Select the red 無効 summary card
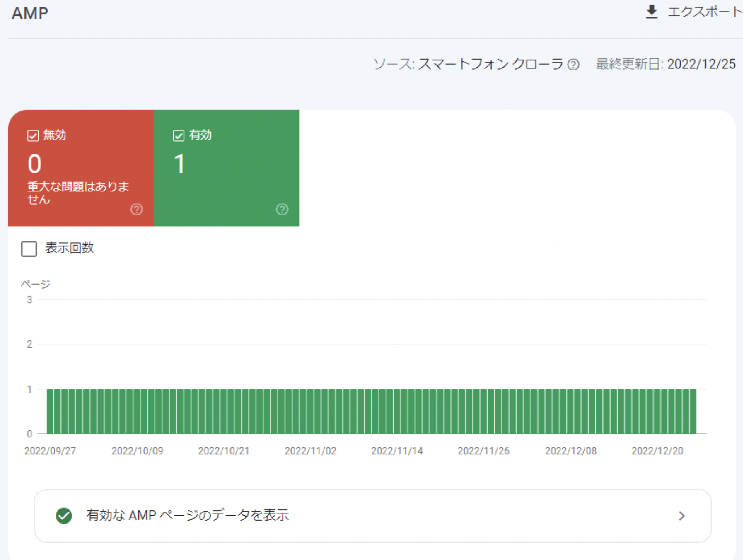The width and height of the screenshot is (744, 560). [81, 168]
